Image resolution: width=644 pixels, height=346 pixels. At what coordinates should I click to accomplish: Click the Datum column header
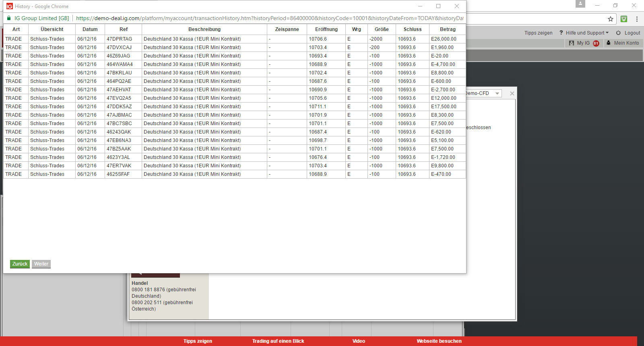(90, 29)
